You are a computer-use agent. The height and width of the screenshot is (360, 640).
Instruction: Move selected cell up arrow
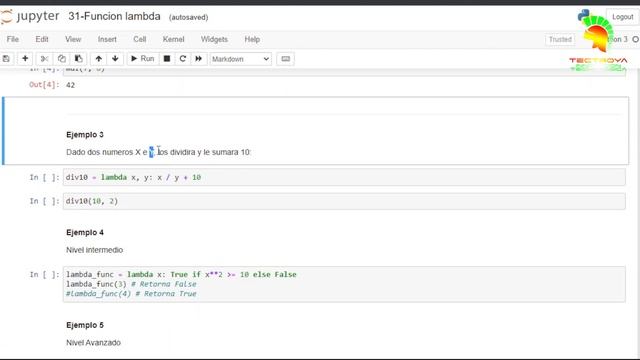pos(98,59)
